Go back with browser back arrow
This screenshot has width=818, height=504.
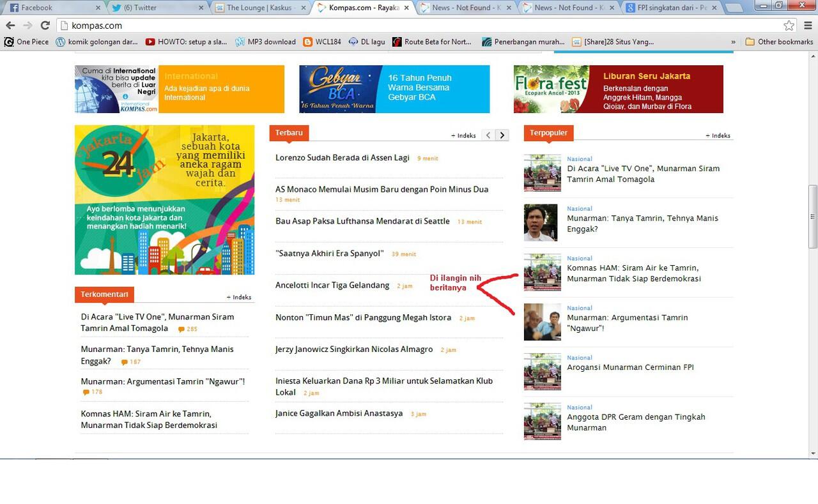click(x=10, y=26)
